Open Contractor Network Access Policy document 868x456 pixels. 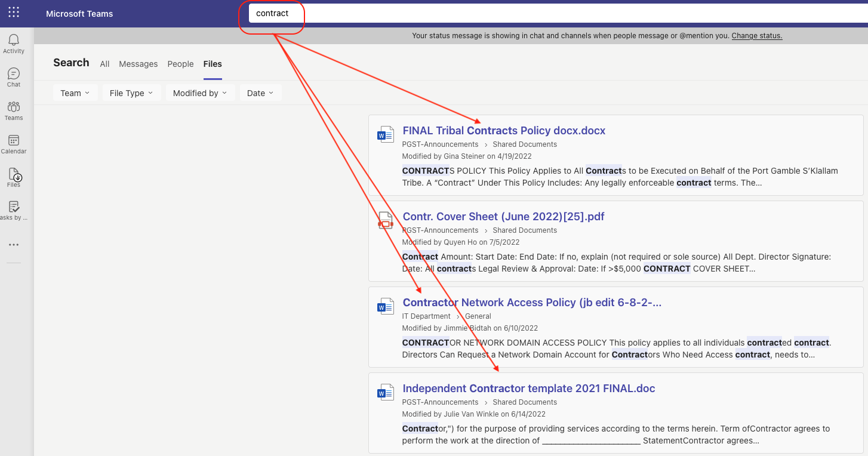tap(532, 303)
